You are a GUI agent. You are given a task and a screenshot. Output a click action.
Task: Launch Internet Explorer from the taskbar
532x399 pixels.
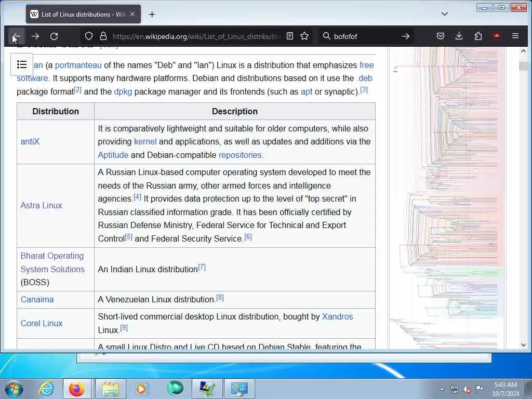(x=46, y=389)
